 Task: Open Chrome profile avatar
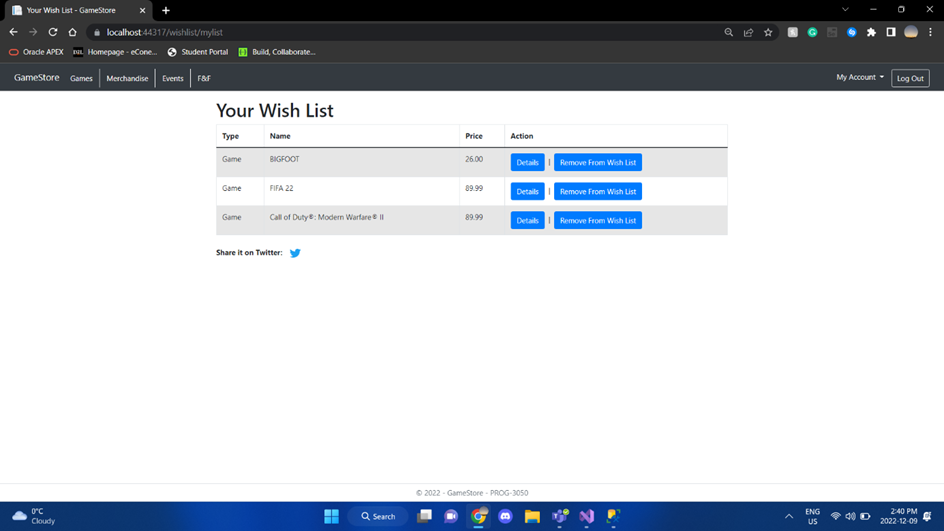tap(911, 33)
